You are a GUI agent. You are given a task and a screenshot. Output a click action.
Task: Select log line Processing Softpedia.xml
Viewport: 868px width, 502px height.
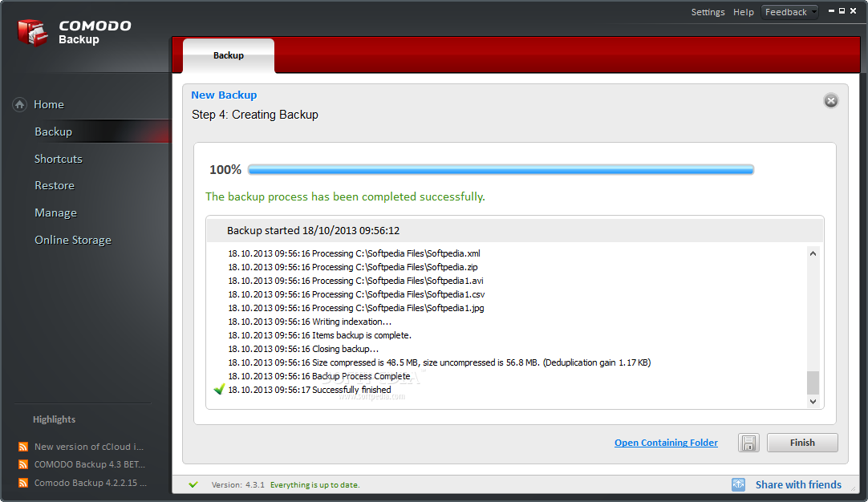355,253
